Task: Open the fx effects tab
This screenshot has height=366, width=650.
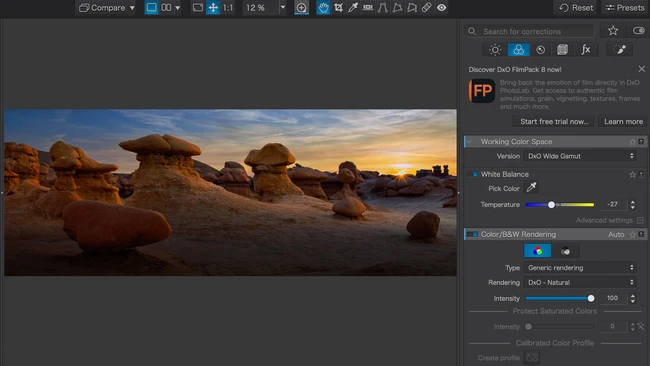Action: [585, 50]
